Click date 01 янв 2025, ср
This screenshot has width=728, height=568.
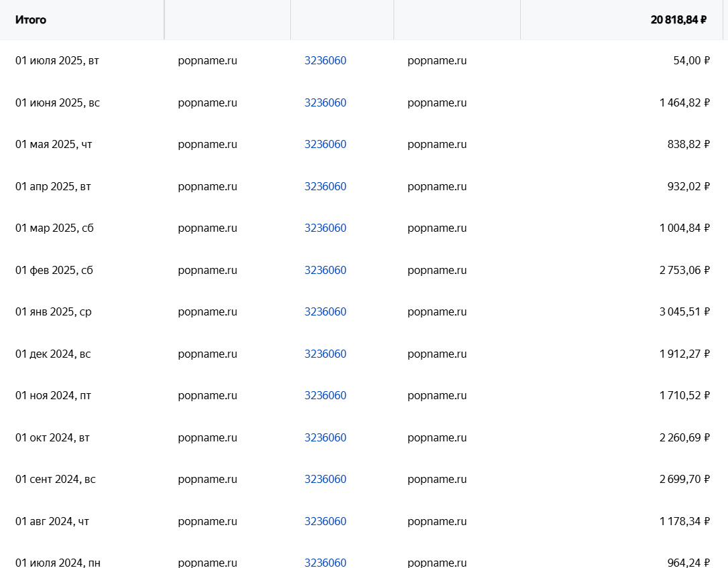point(54,312)
